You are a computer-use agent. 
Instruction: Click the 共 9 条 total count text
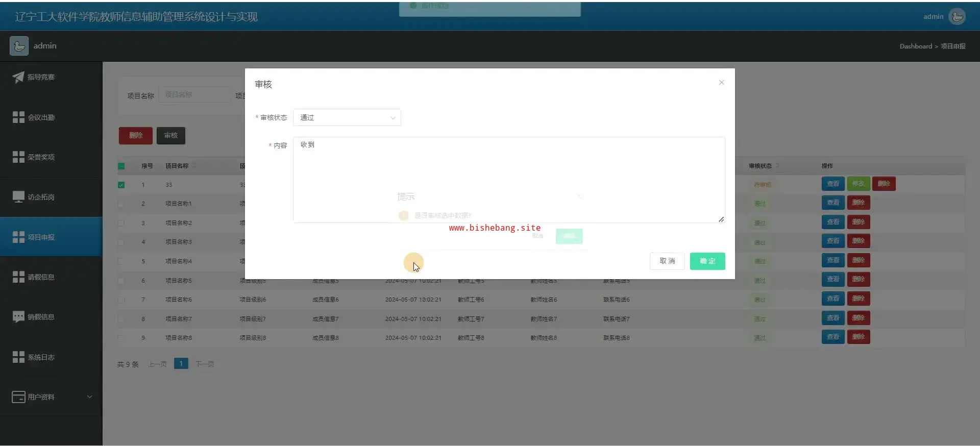(x=128, y=364)
